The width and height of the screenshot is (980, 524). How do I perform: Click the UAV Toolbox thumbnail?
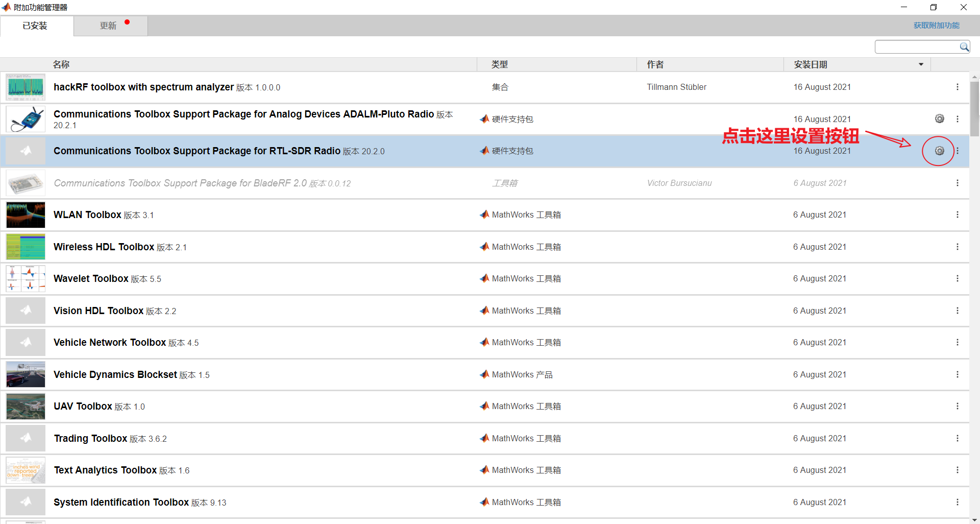pyautogui.click(x=26, y=406)
